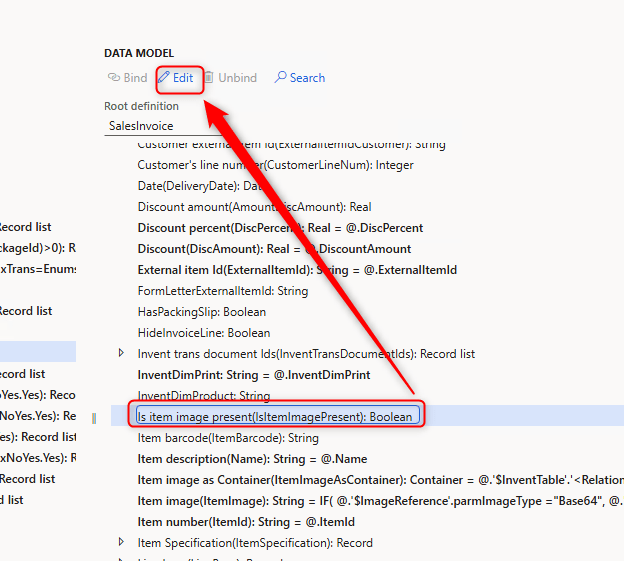This screenshot has width=624, height=561.
Task: Select Item barcode String row
Action: click(228, 438)
